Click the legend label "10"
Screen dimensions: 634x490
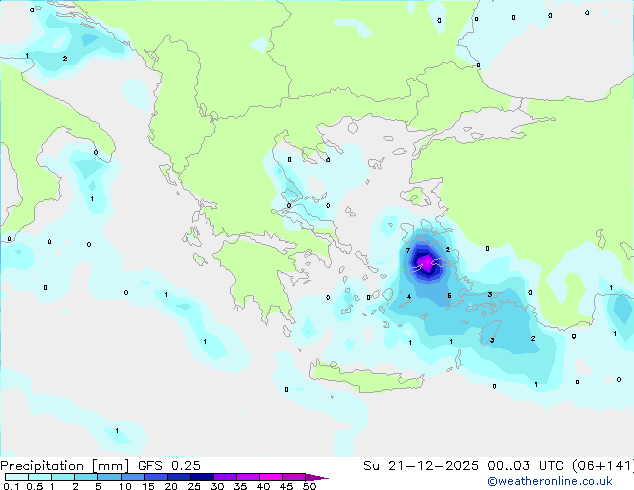pyautogui.click(x=125, y=486)
